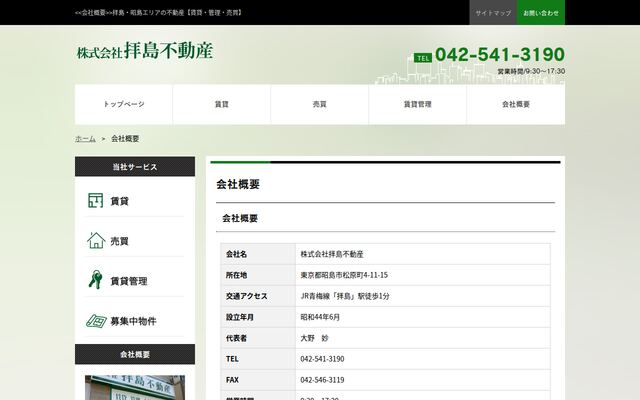Image resolution: width=640 pixels, height=400 pixels.
Task: Open the 売買 link text in sidebar
Action: [120, 241]
